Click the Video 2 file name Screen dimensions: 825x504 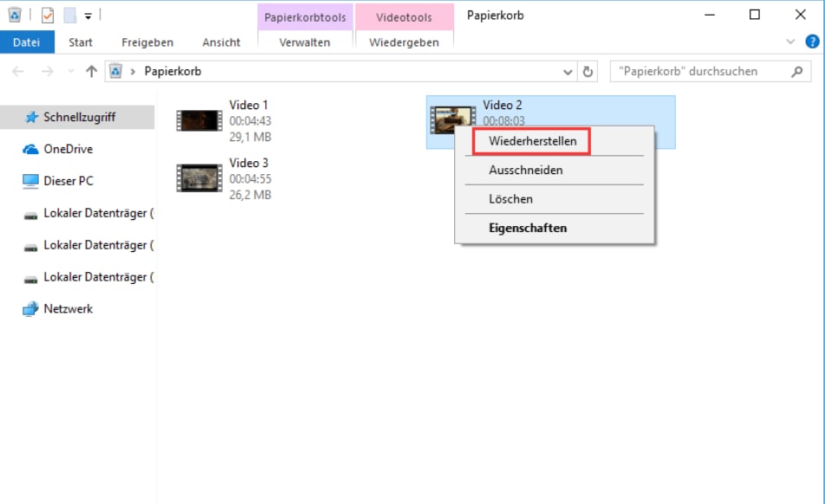[503, 105]
